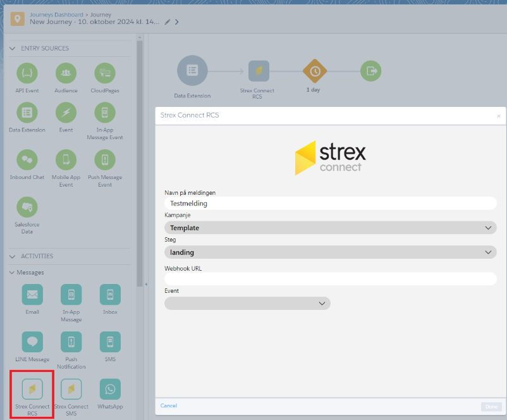Click Cancel in Strex Connect dialog

(169, 405)
